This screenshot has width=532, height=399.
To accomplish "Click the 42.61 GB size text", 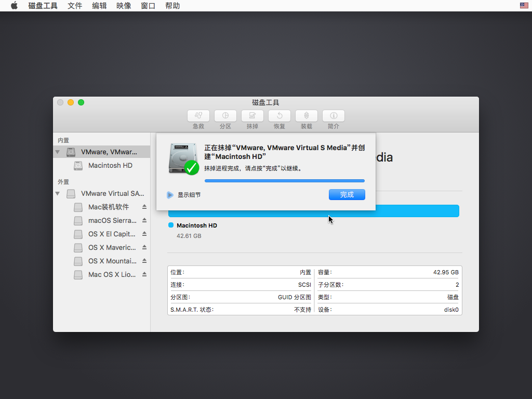I will [189, 236].
